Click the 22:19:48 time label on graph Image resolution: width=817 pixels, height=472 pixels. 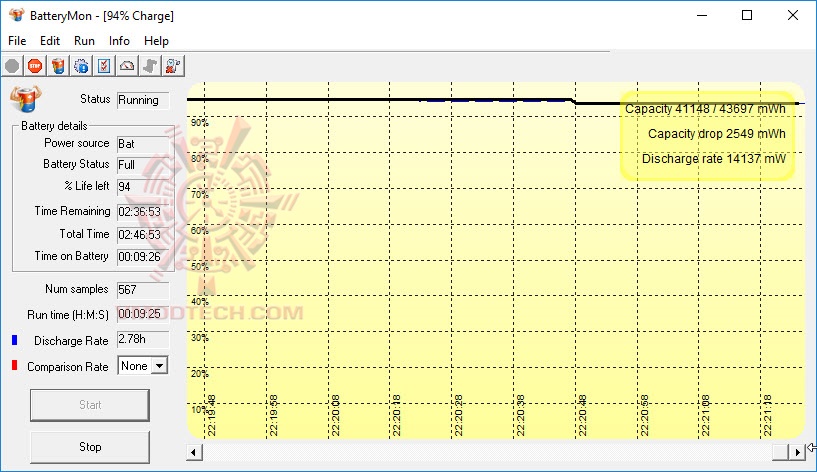pos(211,415)
